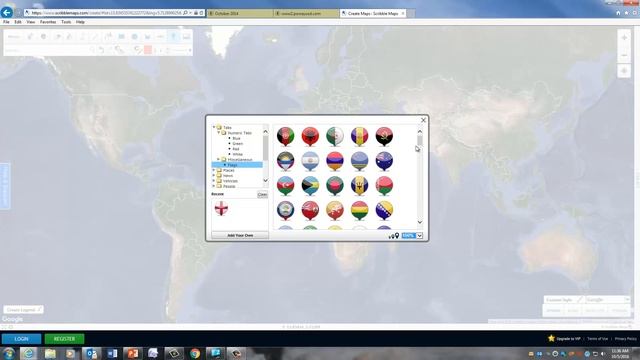Viewport: 640px width, 360px height.
Task: Click the category tree scroll-up arrow
Action: [x=265, y=131]
